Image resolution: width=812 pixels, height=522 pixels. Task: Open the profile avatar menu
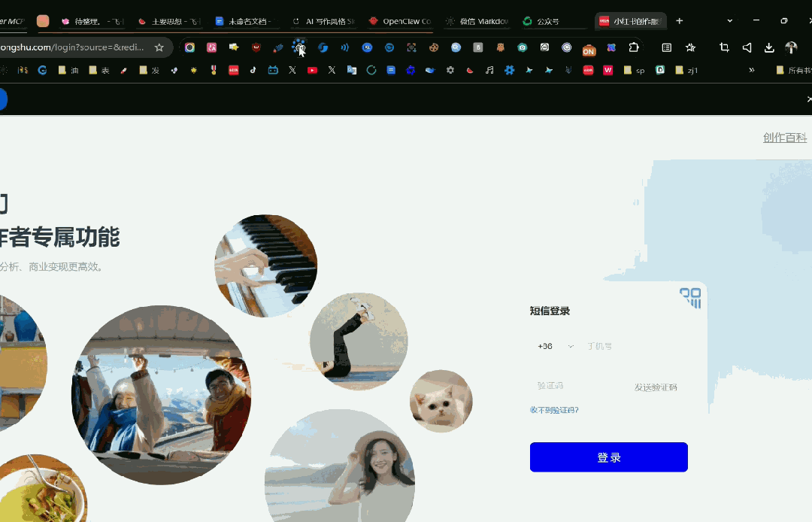(x=791, y=47)
